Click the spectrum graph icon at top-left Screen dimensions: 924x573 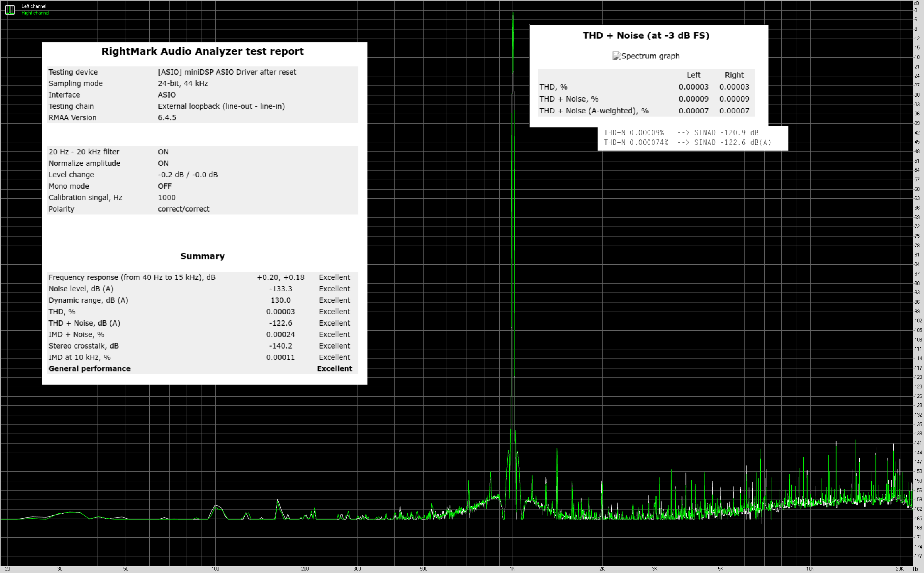coord(10,10)
